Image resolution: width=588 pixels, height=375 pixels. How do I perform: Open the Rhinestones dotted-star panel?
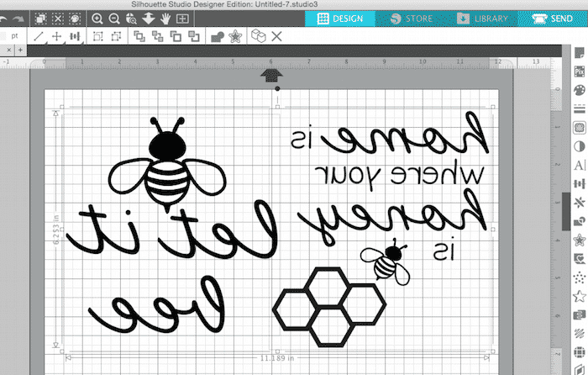(580, 277)
